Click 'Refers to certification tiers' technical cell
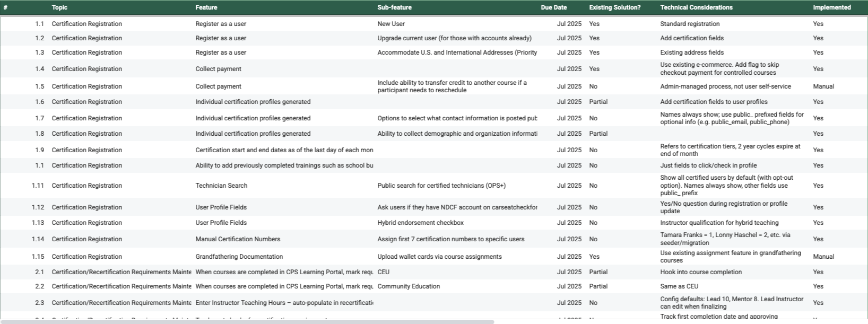The image size is (868, 324). pos(730,150)
